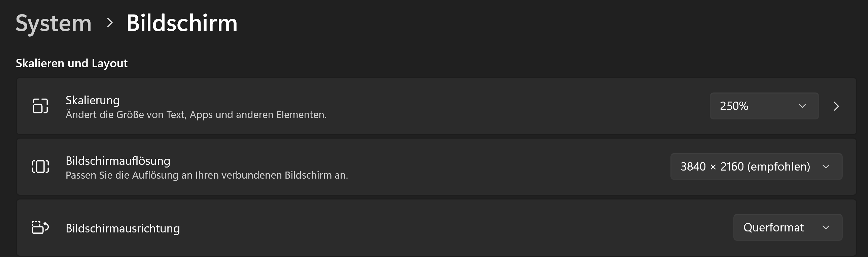Click the chevron in Querformat dropdown
This screenshot has height=257, width=868.
pyautogui.click(x=826, y=227)
